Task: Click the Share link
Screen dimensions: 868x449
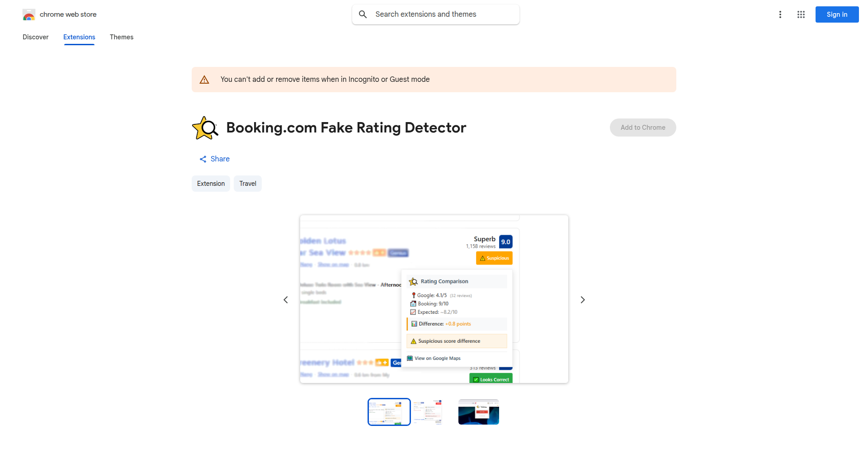Action: tap(220, 159)
